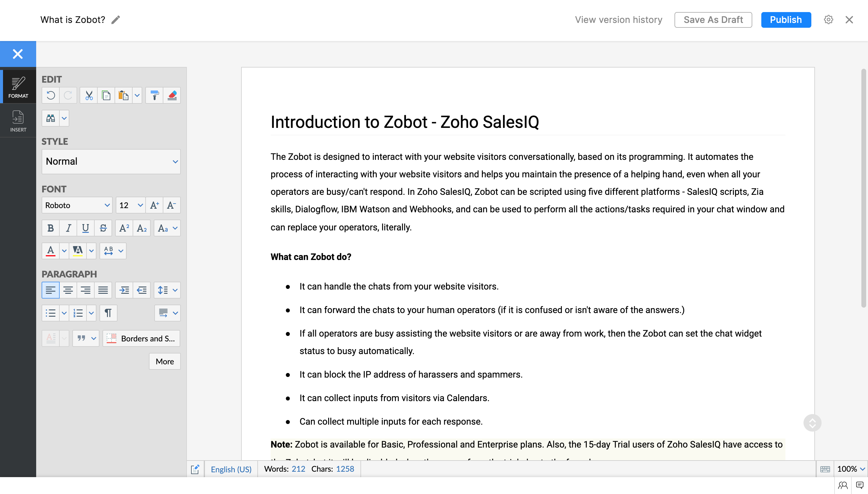This screenshot has width=868, height=494.
Task: Click the red font color swatch
Action: [x=51, y=251]
